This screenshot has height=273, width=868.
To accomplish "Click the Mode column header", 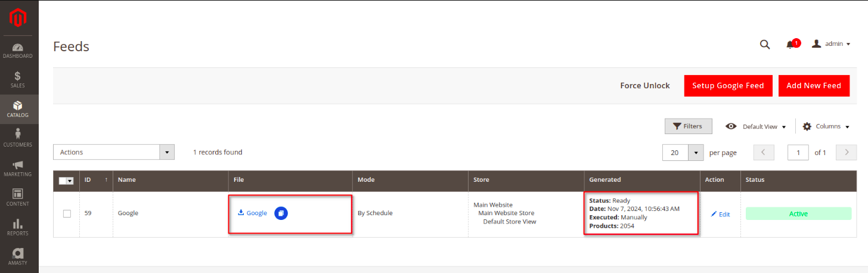I will tap(410, 180).
